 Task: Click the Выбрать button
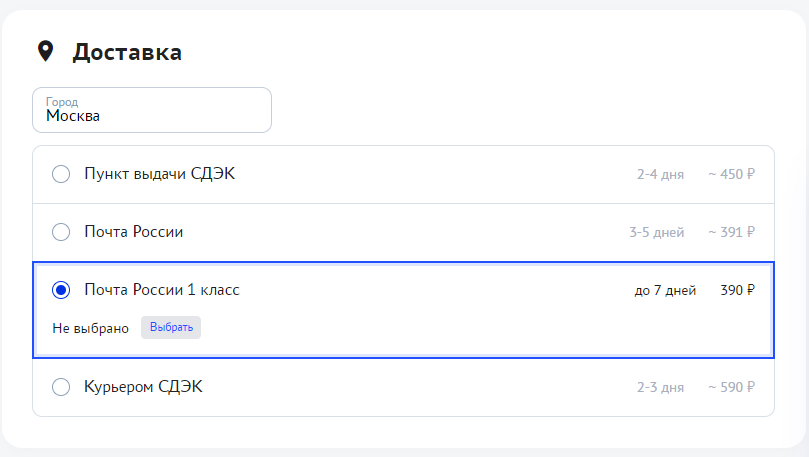pos(171,328)
